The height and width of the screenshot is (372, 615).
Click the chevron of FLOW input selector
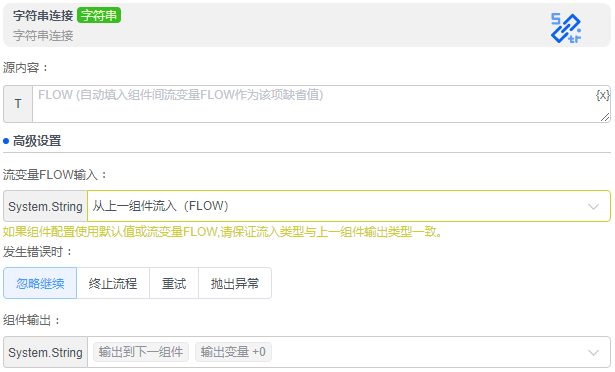point(593,206)
